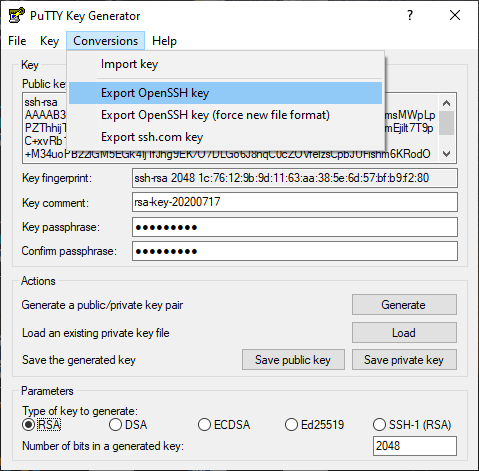
Task: Click Save public key button
Action: pos(293,360)
